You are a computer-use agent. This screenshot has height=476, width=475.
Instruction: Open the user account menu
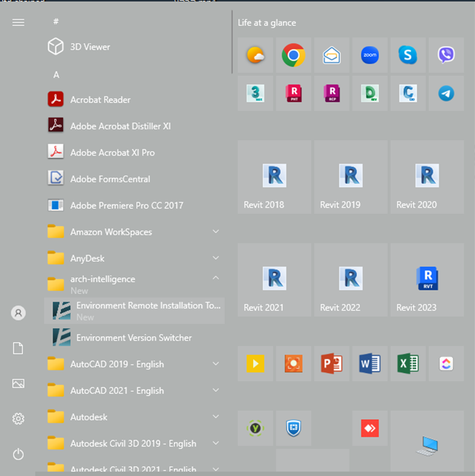point(18,313)
